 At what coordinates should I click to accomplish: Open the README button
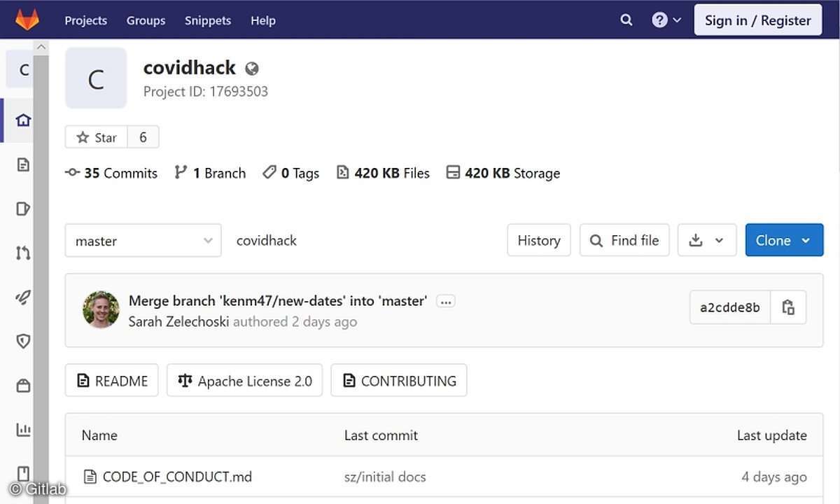pos(112,381)
